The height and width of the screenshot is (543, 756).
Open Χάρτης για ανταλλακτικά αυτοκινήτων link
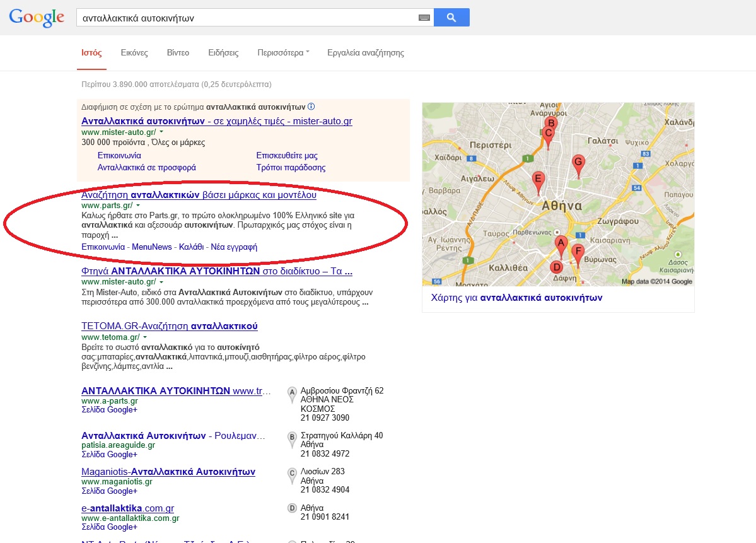[516, 298]
